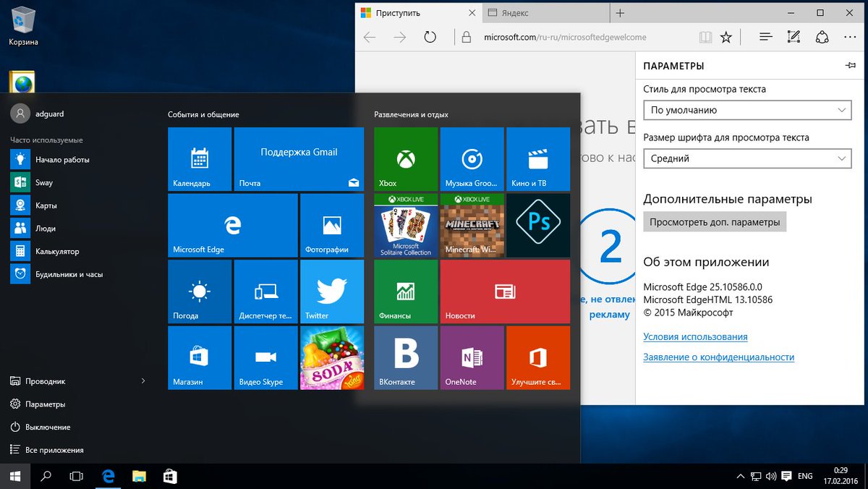Click the volume tray icon
This screenshot has width=868, height=489.
770,476
